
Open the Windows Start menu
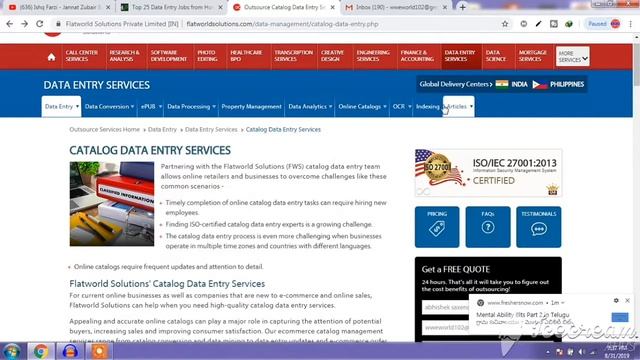(11, 351)
